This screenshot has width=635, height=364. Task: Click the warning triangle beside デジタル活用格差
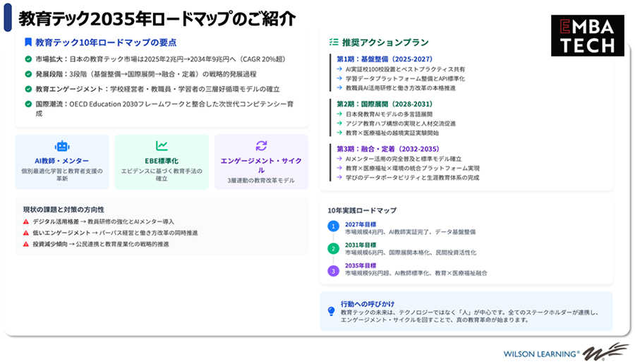pyautogui.click(x=26, y=222)
